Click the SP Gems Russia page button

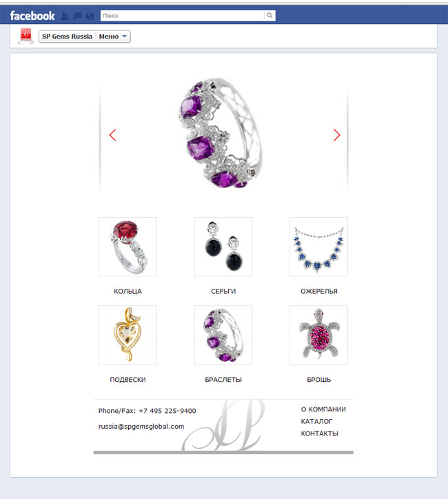click(67, 37)
